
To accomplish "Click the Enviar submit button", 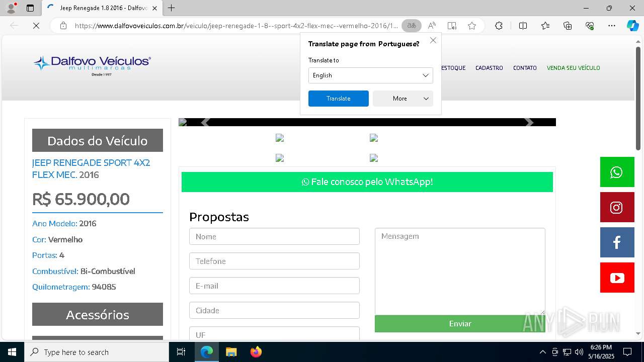I will [460, 324].
